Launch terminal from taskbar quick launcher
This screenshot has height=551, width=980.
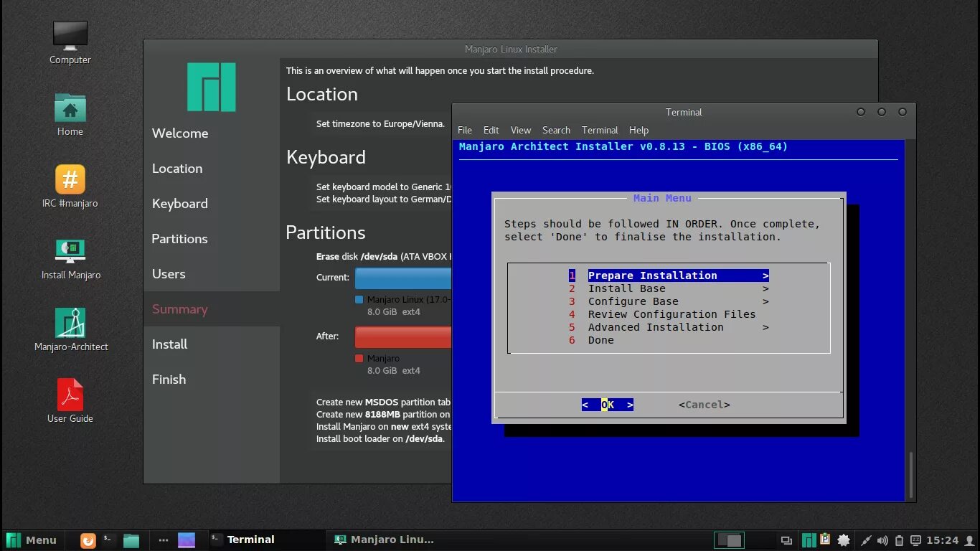[108, 540]
